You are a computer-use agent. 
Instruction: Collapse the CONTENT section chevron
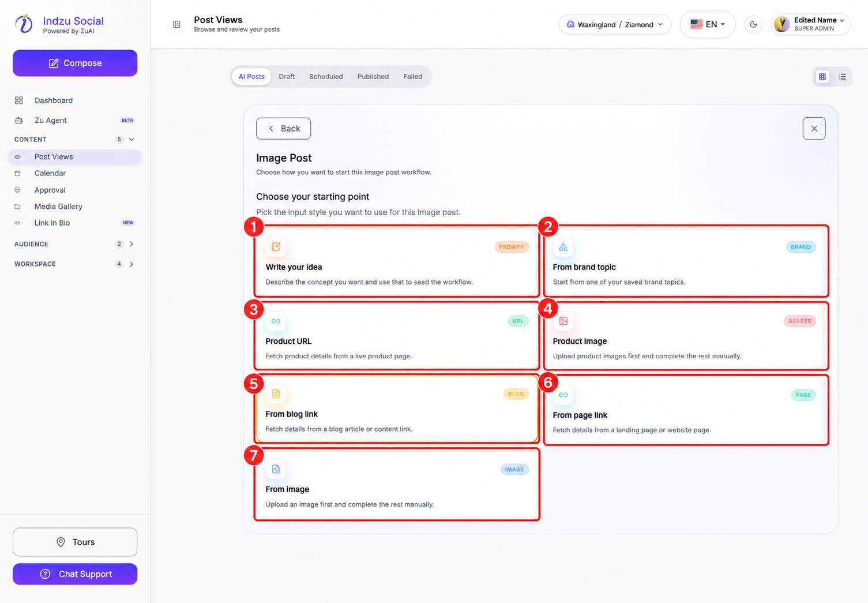tap(131, 139)
